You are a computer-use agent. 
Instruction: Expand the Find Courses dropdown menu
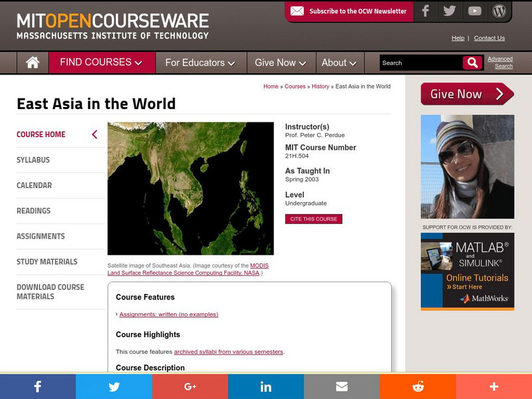coord(101,63)
